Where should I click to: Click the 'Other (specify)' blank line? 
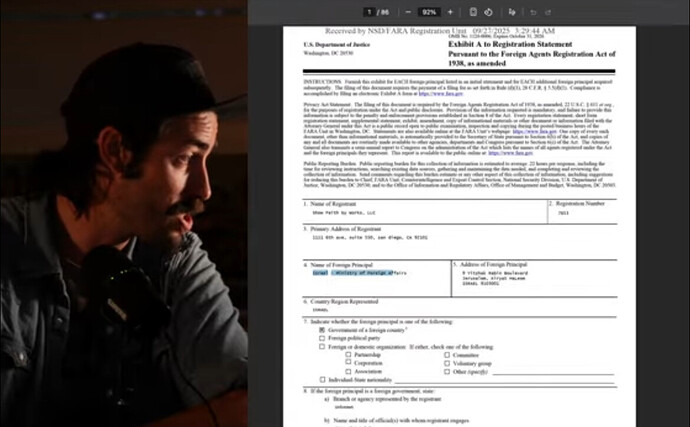click(553, 372)
